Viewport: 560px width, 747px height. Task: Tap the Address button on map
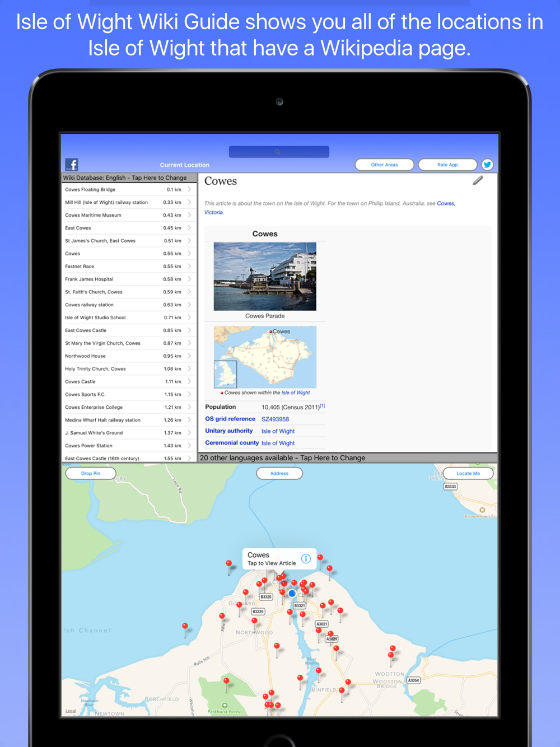tap(279, 473)
